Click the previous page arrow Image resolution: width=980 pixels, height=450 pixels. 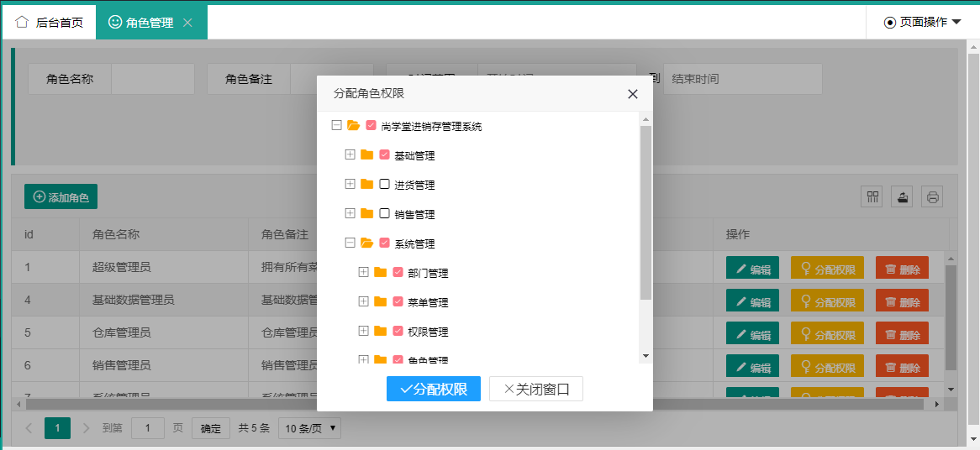pyautogui.click(x=29, y=428)
